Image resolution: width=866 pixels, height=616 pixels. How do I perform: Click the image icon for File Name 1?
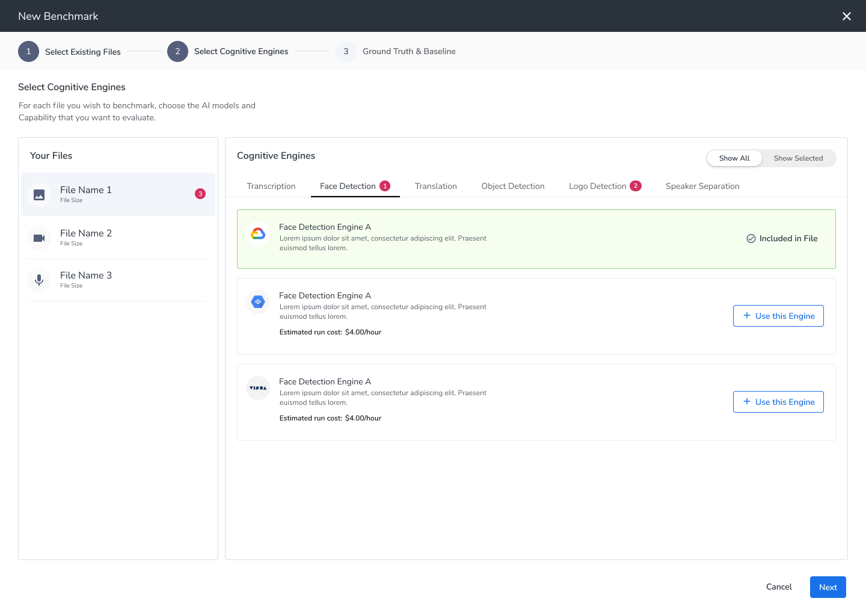point(39,195)
